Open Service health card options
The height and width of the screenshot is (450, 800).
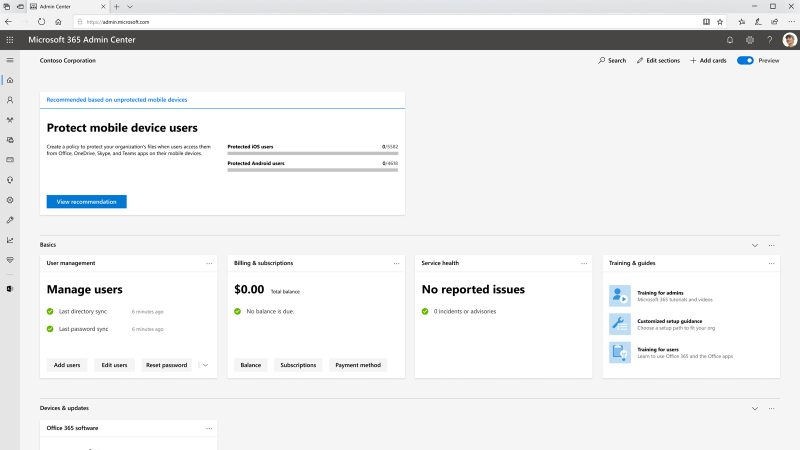[584, 264]
